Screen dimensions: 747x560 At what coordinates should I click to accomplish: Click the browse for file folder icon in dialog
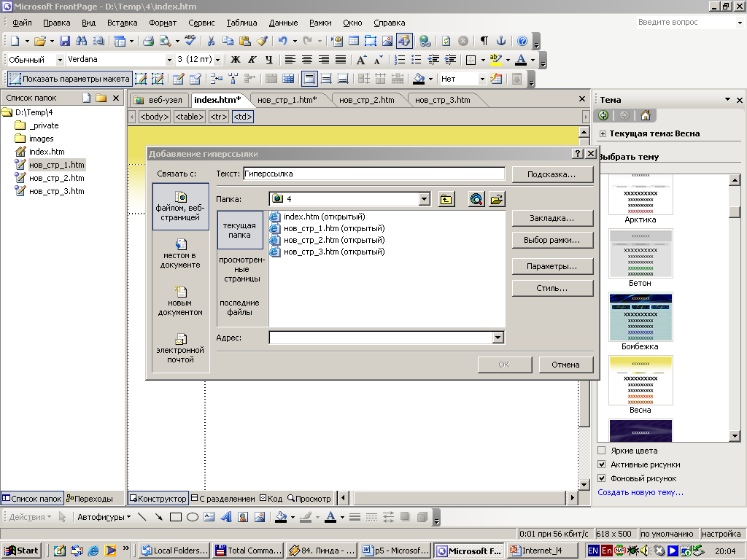(496, 200)
